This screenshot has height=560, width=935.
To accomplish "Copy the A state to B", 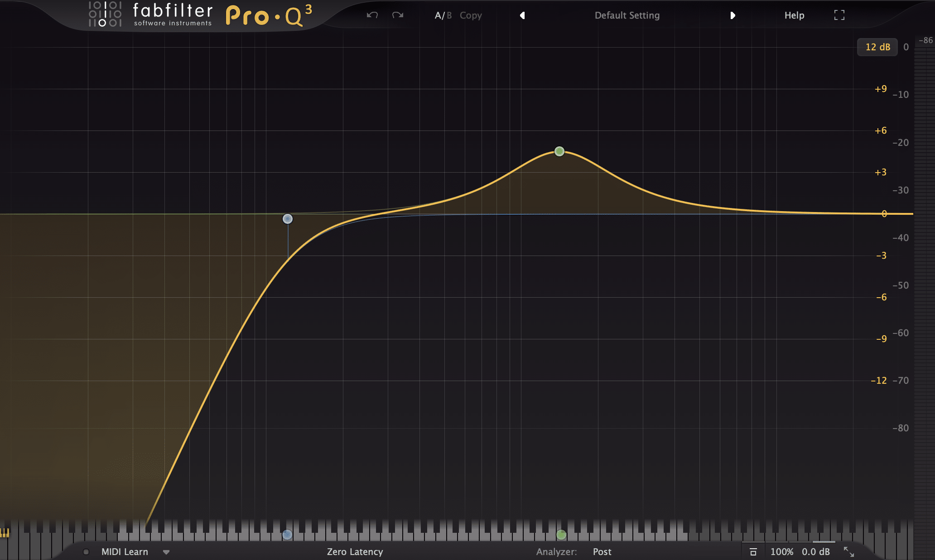I will pyautogui.click(x=471, y=15).
